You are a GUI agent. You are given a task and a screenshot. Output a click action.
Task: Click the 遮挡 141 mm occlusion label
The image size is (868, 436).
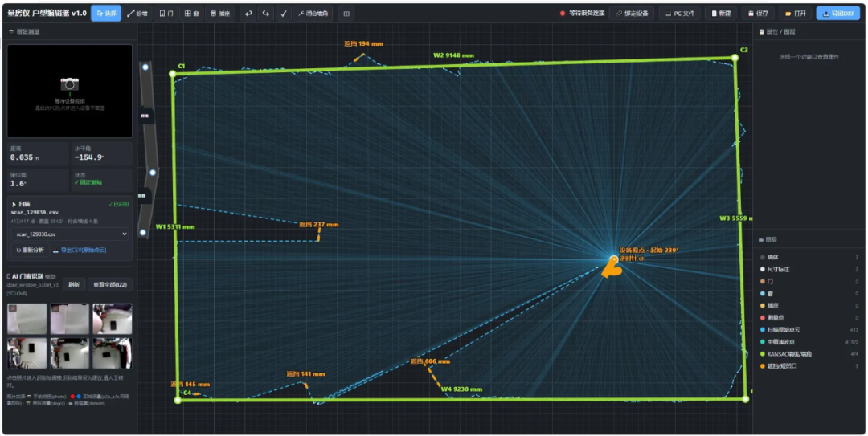tap(305, 374)
